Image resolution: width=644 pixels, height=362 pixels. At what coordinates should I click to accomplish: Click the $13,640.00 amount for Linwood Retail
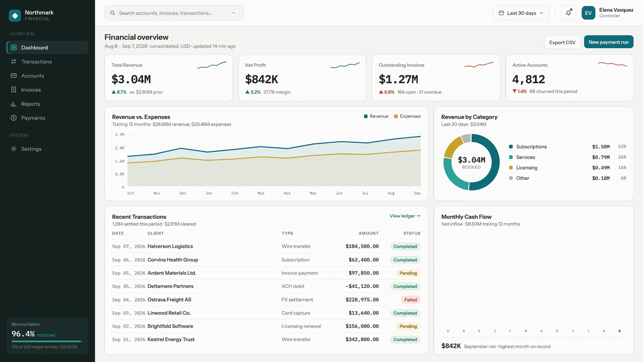coord(364,313)
